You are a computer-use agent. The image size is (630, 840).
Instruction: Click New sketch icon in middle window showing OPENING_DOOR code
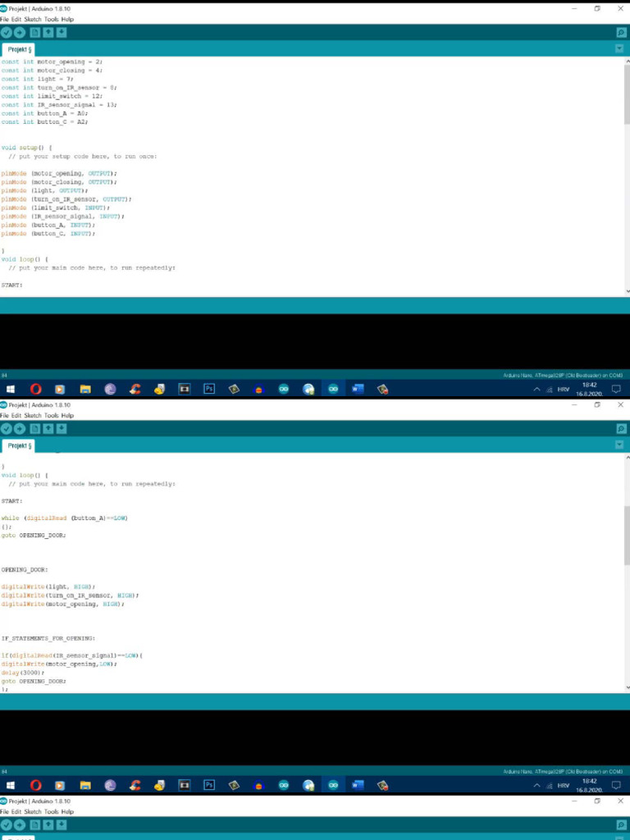click(x=34, y=428)
